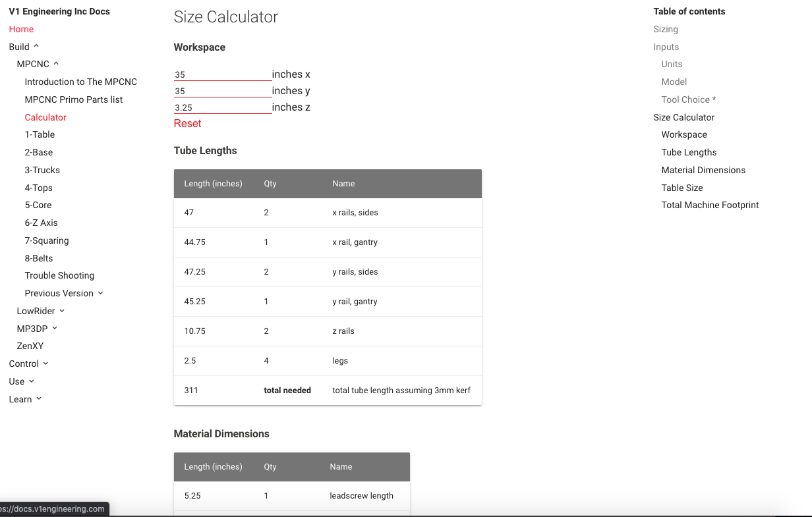Click the 5.25 leadscrew length value
Viewport: 812px width, 517px height.
point(192,496)
